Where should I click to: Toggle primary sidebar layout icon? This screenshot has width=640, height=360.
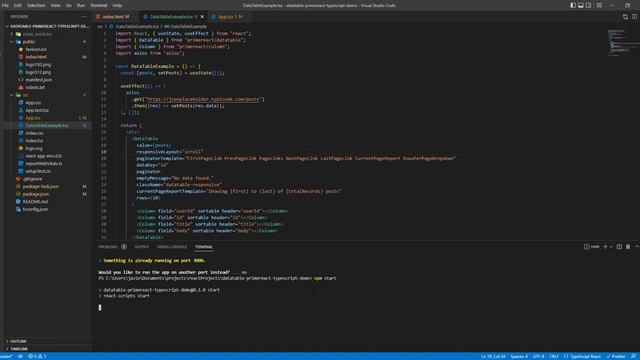tap(573, 5)
